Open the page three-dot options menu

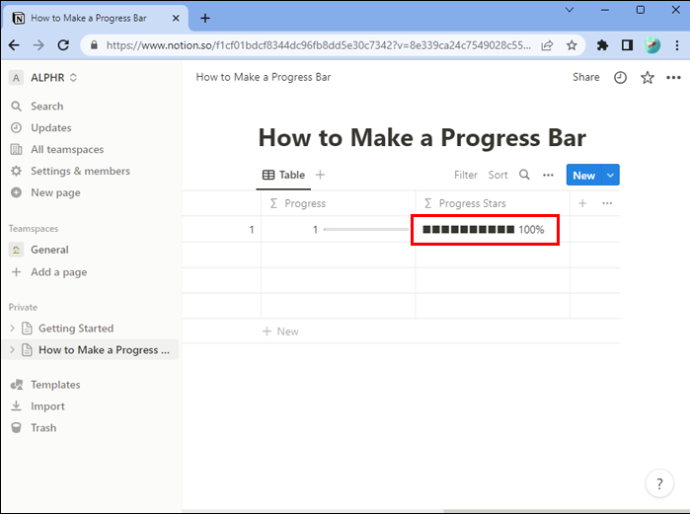coord(673,78)
